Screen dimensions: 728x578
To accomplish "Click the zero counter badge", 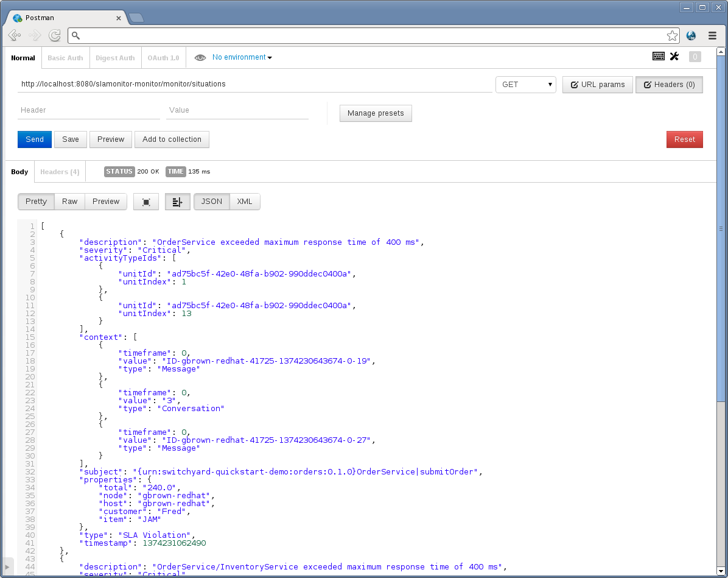I will point(695,57).
